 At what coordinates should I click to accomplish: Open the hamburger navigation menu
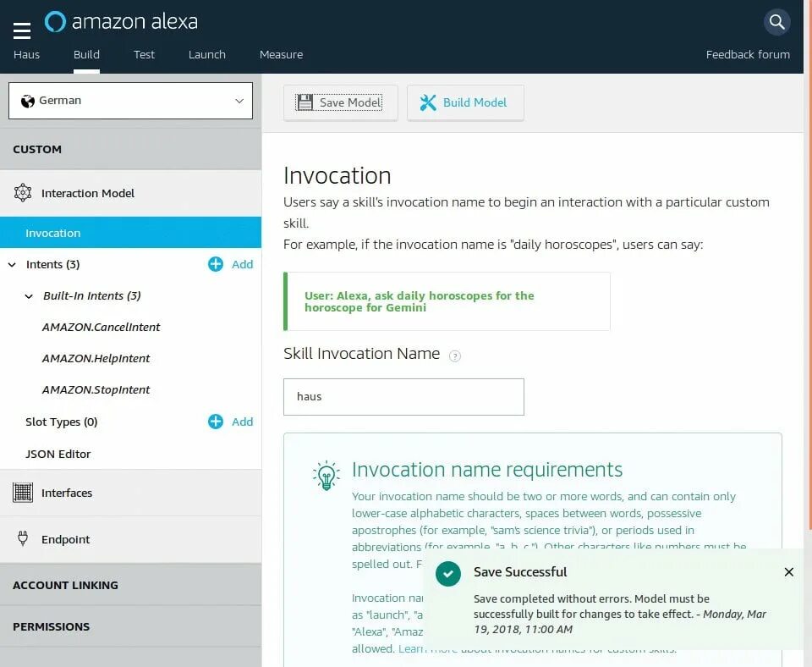pos(22,31)
